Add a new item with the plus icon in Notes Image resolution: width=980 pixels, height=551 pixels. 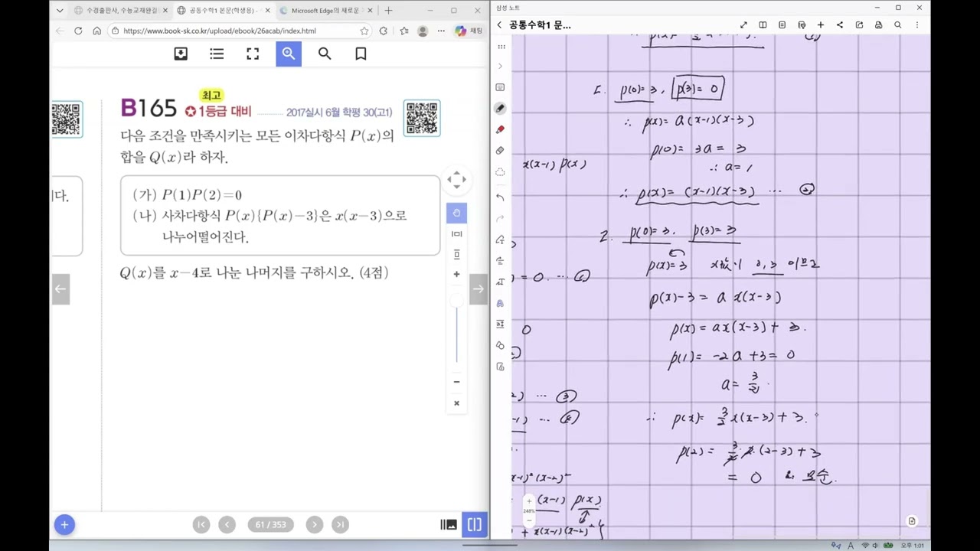(x=820, y=25)
